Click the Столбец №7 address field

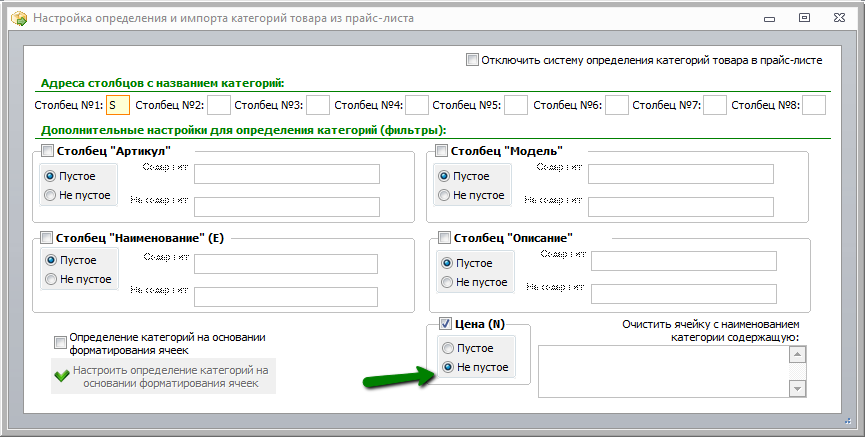tap(715, 105)
